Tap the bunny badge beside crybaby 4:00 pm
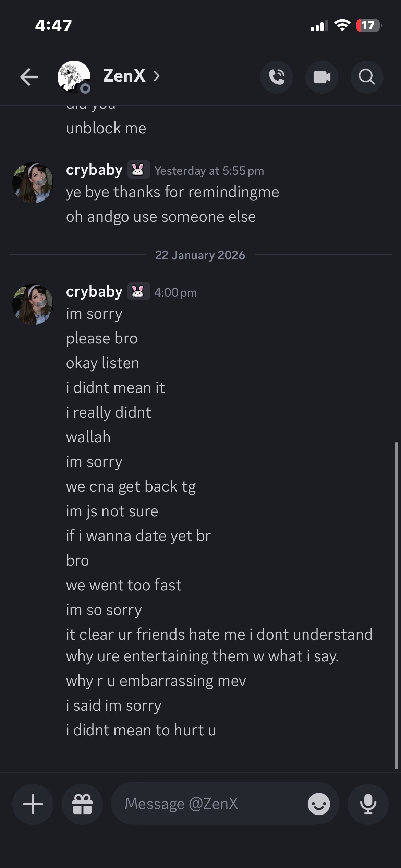Image resolution: width=401 pixels, height=868 pixels. pyautogui.click(x=138, y=291)
